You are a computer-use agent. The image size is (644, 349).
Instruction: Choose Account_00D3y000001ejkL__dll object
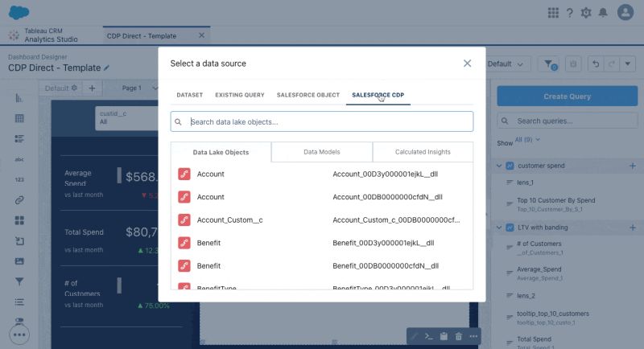[322, 174]
